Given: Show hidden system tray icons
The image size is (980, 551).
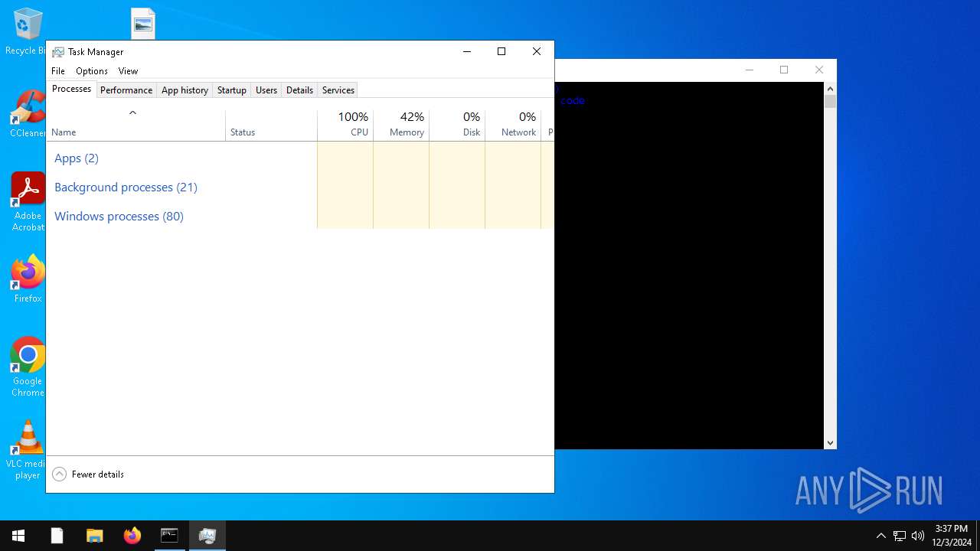Looking at the screenshot, I should coord(880,536).
